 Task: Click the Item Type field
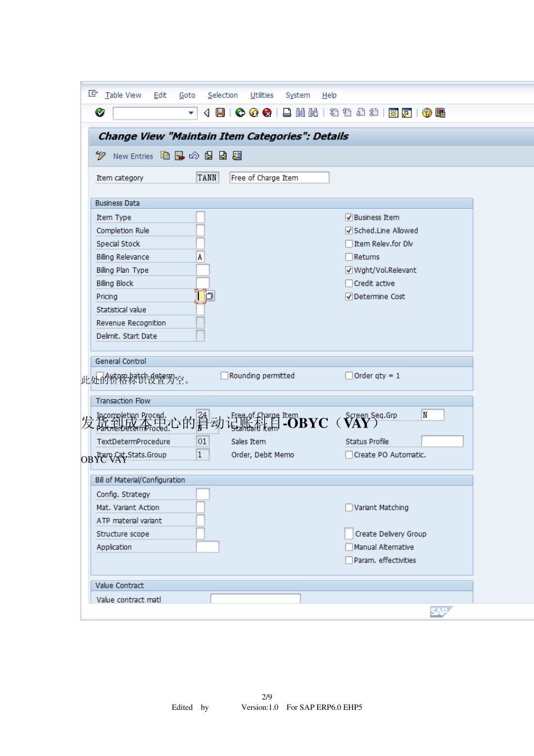(200, 217)
